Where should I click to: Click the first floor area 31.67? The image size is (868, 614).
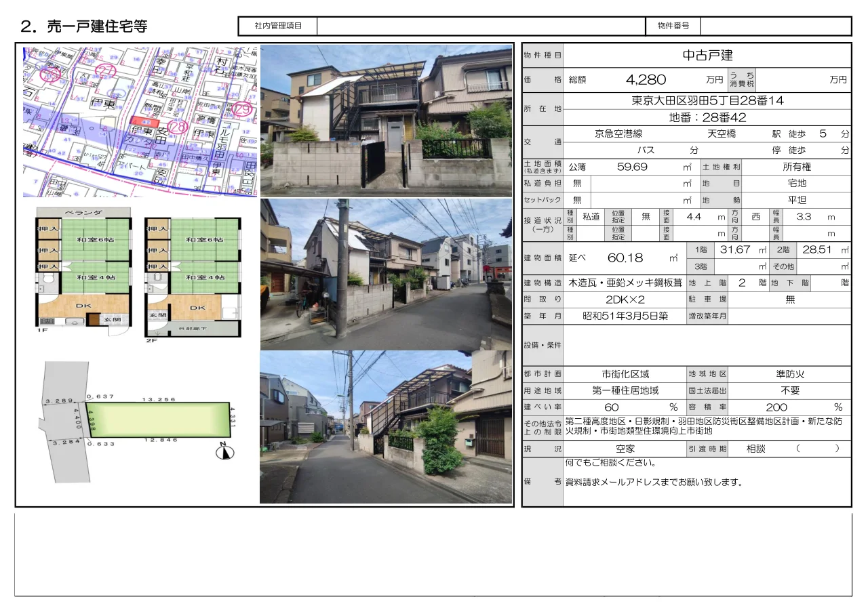735,249
